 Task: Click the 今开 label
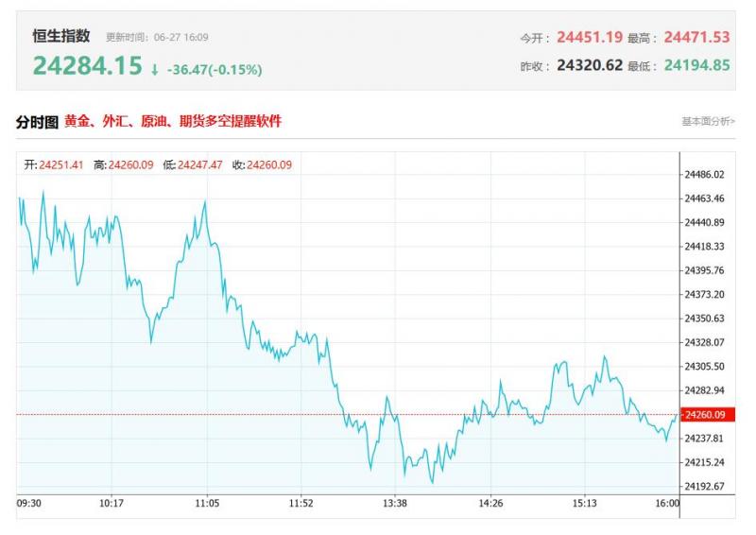[535, 38]
